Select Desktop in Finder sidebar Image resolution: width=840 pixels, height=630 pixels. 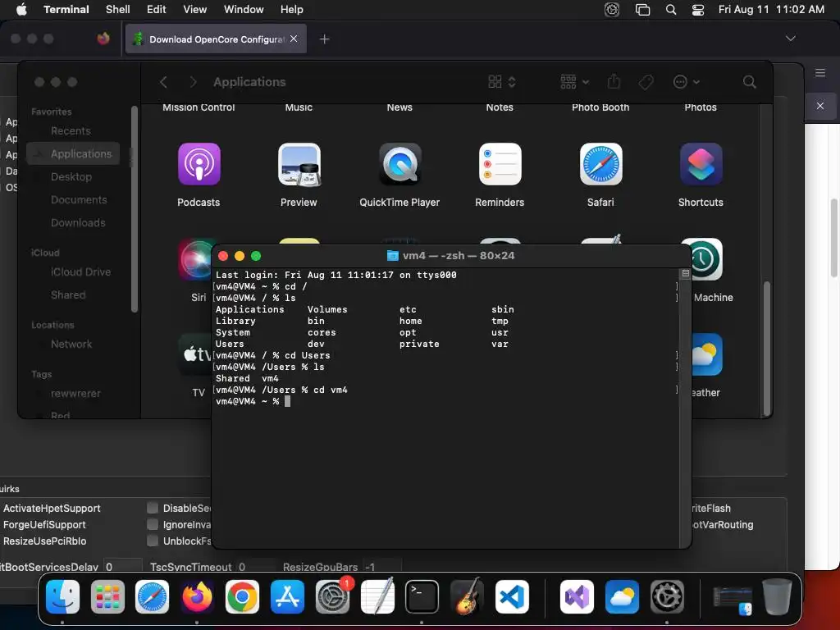(x=71, y=177)
